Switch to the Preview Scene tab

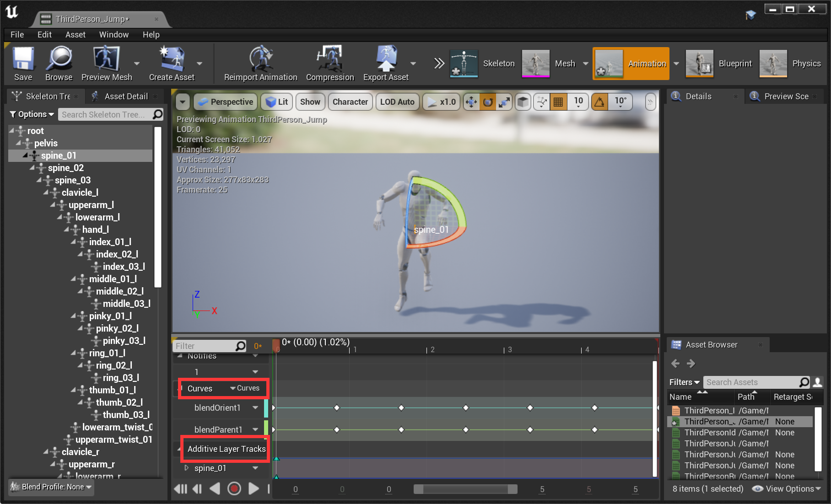point(786,97)
